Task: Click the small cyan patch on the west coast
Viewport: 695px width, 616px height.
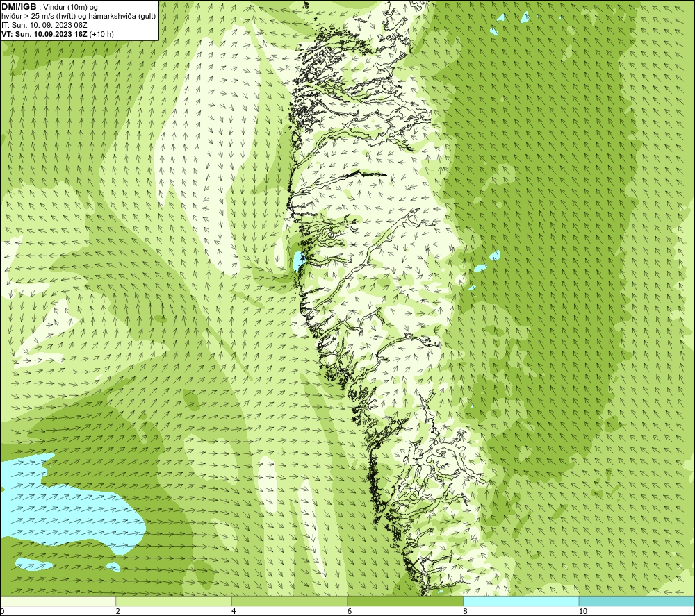Action: [298, 261]
